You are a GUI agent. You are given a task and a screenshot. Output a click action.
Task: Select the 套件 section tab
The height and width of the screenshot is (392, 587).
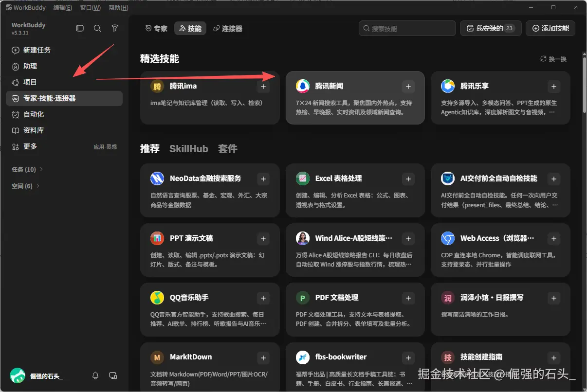pos(228,149)
